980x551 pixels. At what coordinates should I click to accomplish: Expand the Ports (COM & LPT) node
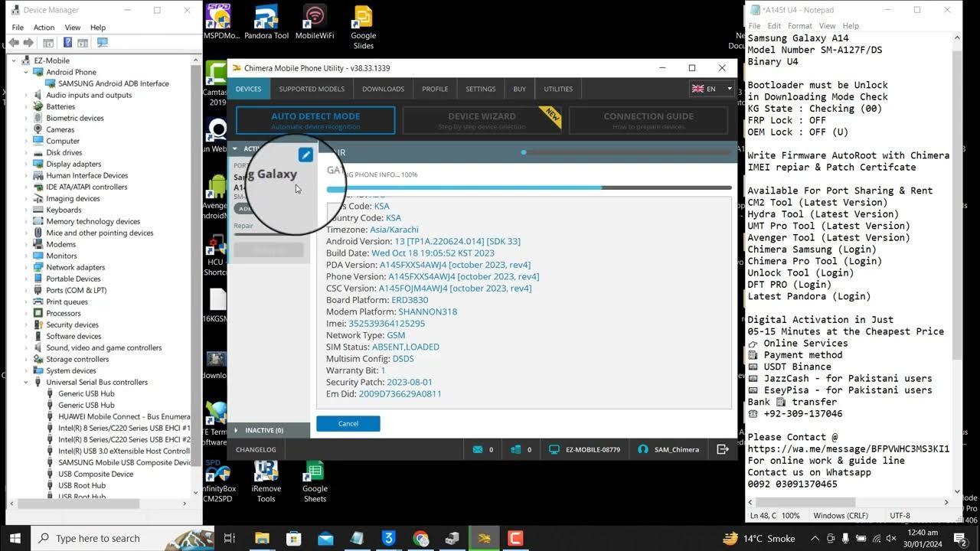pos(25,290)
